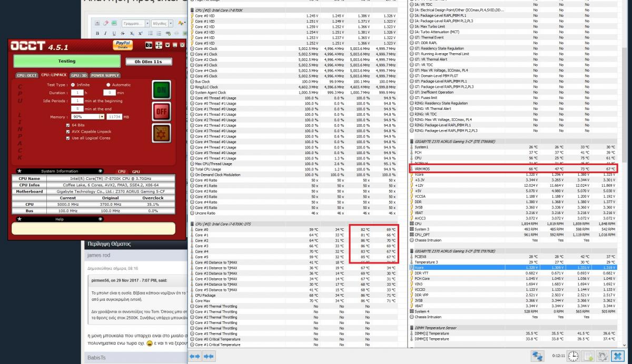
Task: Click the 11734 MB memory field
Action: click(x=114, y=117)
